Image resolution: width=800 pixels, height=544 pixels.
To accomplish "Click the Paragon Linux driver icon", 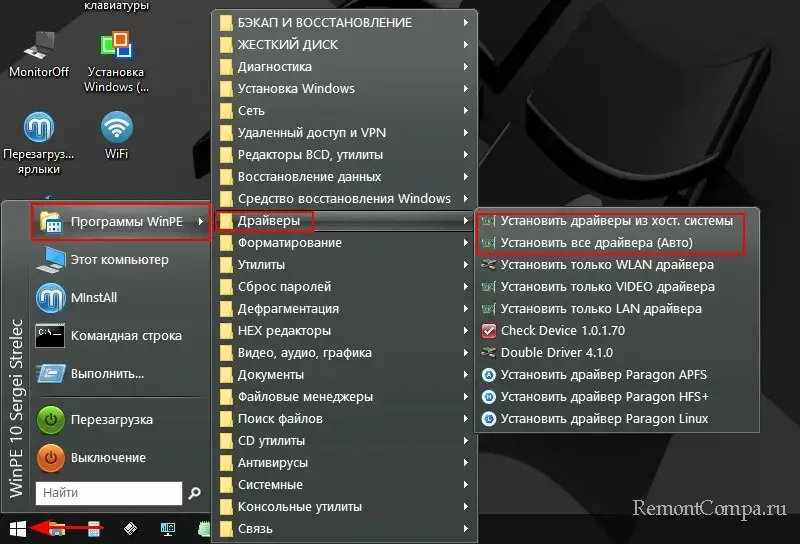I will tap(489, 419).
